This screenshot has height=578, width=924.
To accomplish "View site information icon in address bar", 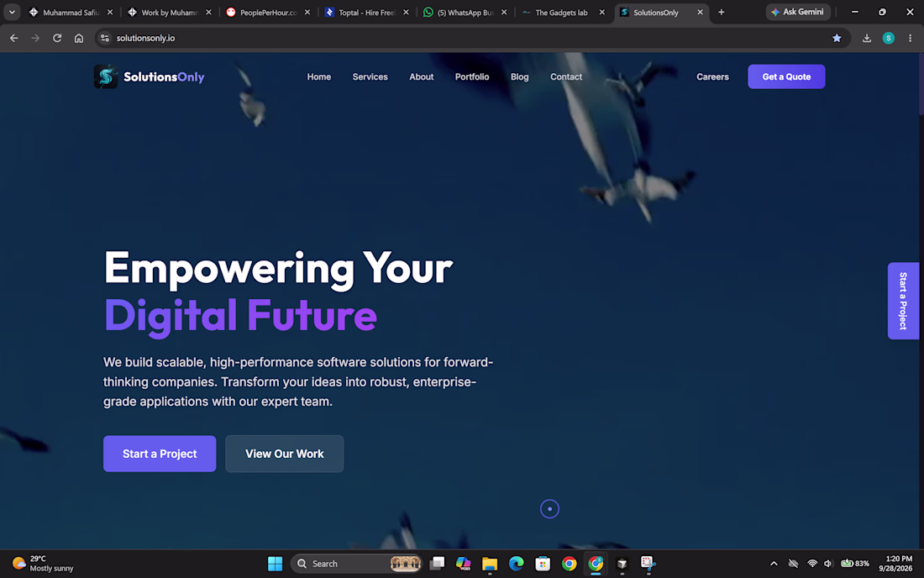I will pyautogui.click(x=105, y=38).
